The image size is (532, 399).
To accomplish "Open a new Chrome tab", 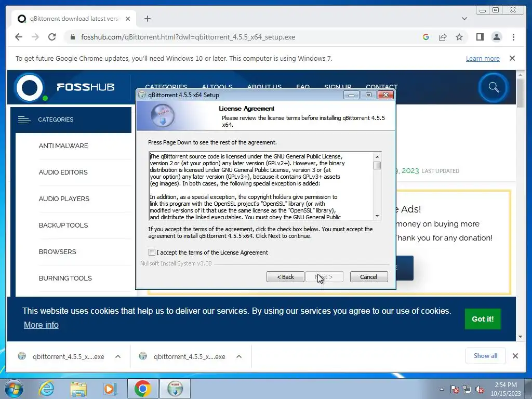I will 147,19.
